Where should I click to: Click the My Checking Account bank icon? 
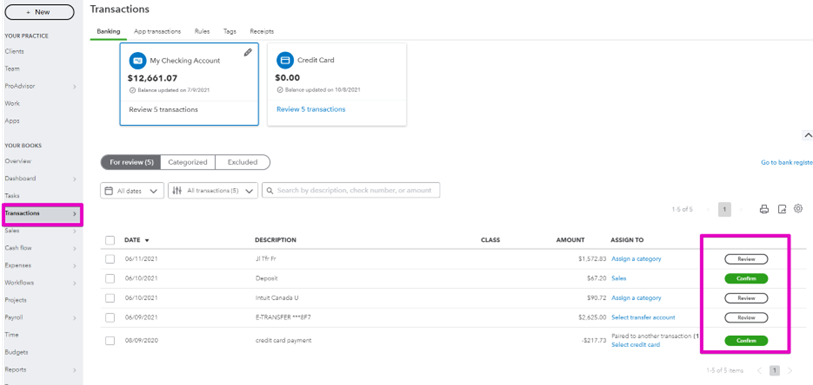[x=137, y=60]
